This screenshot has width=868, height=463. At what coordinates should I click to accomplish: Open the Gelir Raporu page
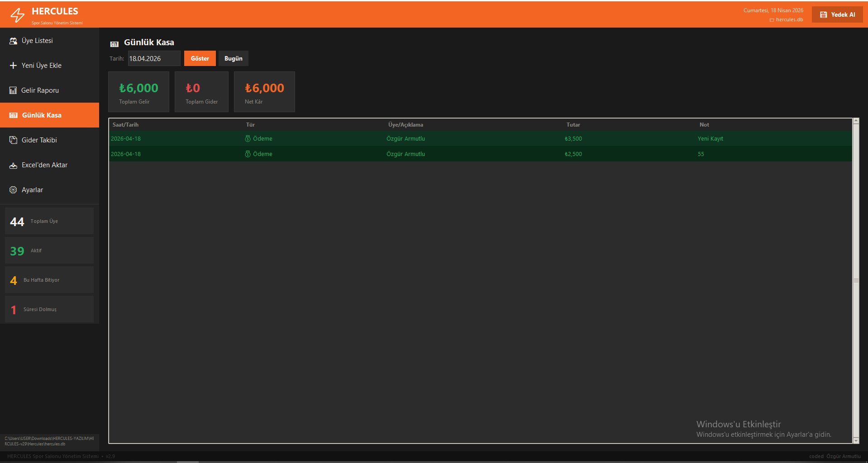pyautogui.click(x=40, y=90)
